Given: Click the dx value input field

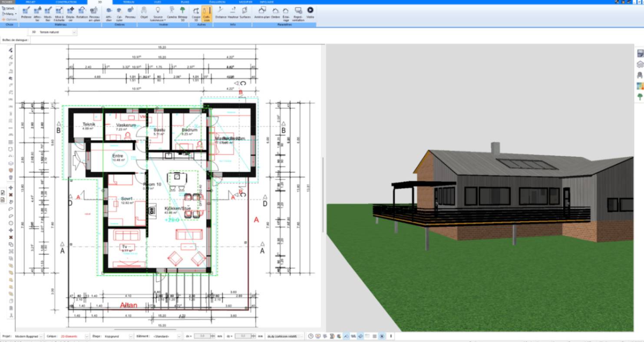Looking at the screenshot, I should (x=202, y=336).
